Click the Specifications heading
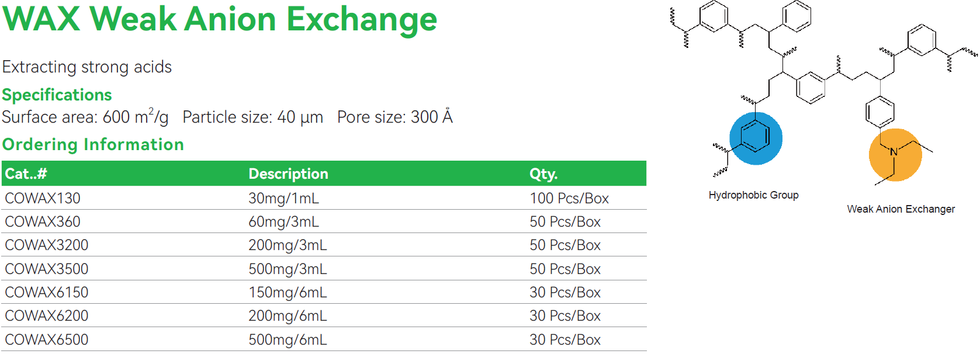Image resolution: width=980 pixels, height=354 pixels. (x=57, y=95)
